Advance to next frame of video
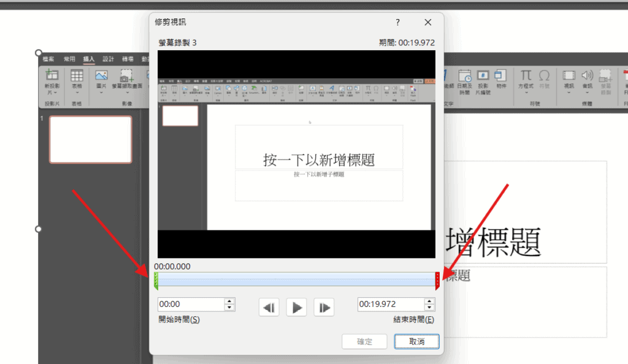628x364 pixels. click(324, 308)
